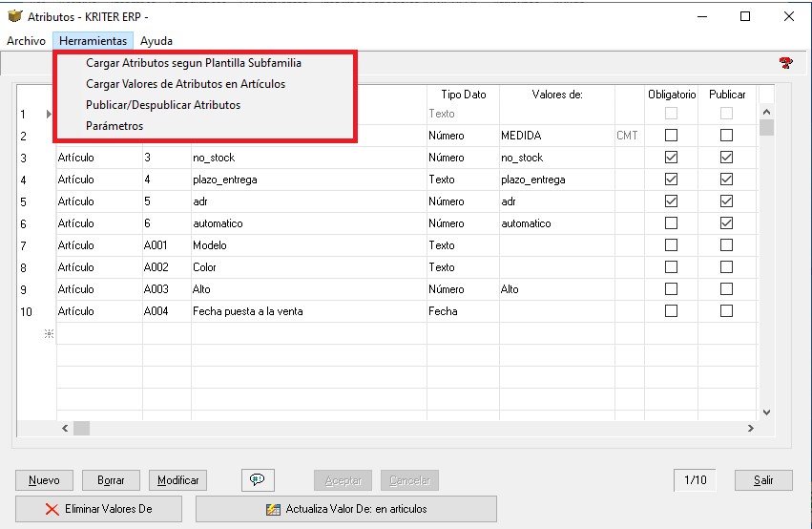This screenshot has height=529, width=812.
Task: Select the plazo_entrega attribute name cell
Action: pos(309,180)
